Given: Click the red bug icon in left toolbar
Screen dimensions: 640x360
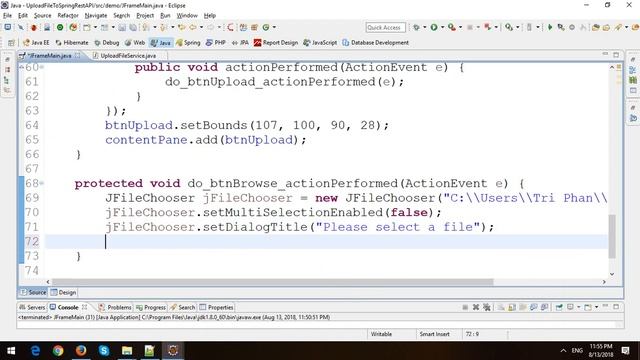Looking at the screenshot, I should pyautogui.click(x=33, y=27).
